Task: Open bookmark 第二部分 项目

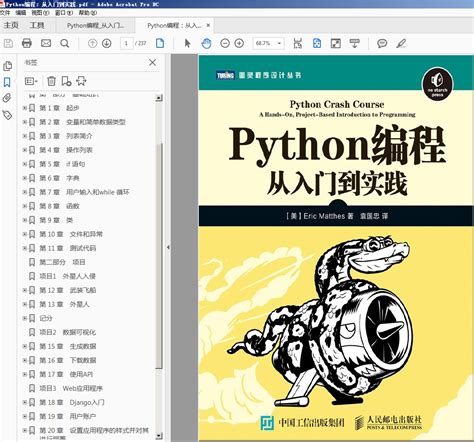Action: click(62, 262)
